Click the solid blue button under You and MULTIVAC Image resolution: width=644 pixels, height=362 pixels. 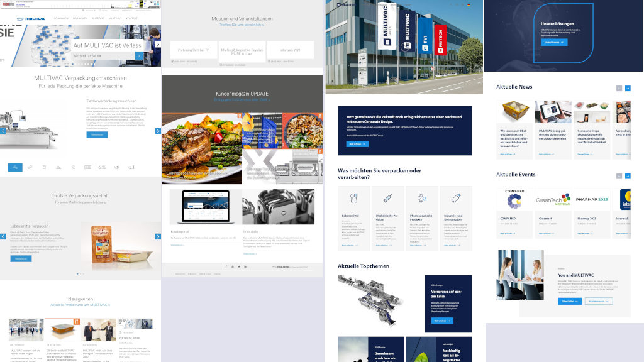570,301
